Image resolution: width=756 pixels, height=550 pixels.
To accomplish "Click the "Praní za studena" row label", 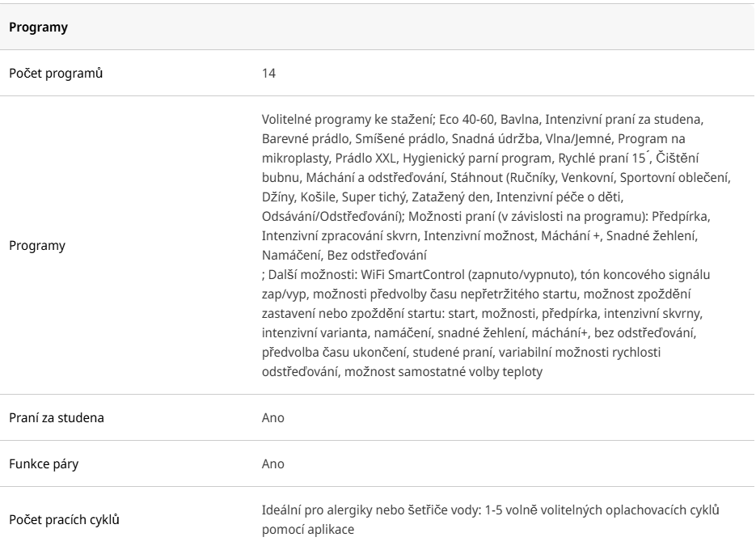I will [56, 418].
